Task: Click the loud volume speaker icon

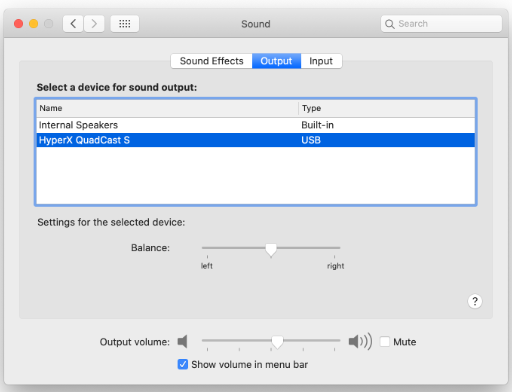Action: click(x=360, y=342)
